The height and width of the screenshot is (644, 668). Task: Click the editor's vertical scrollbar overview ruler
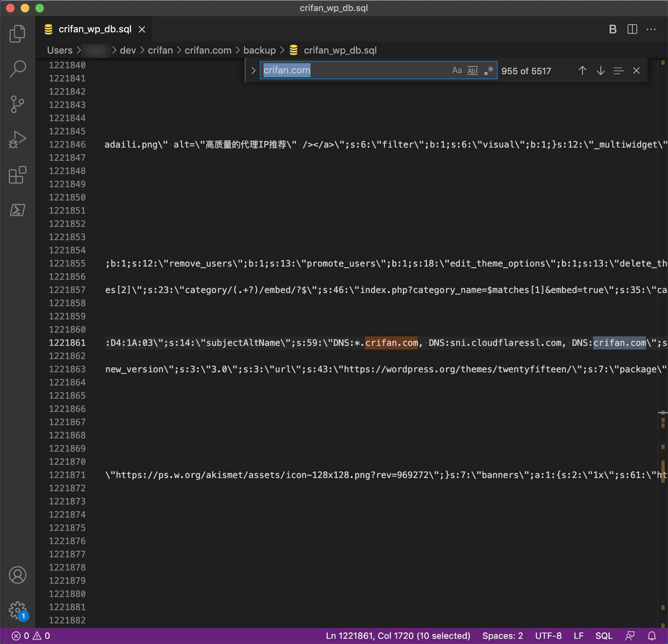[663, 343]
